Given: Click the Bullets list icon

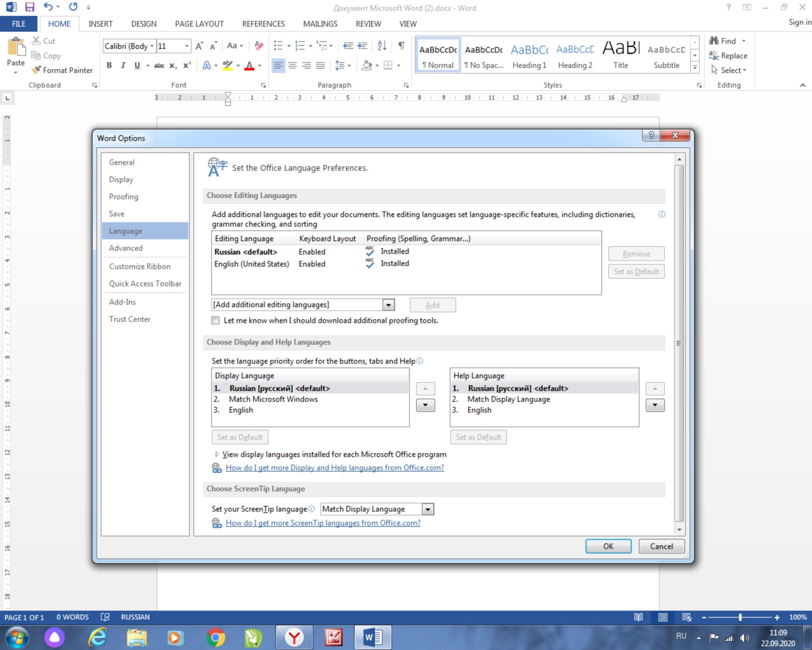Looking at the screenshot, I should pyautogui.click(x=278, y=45).
